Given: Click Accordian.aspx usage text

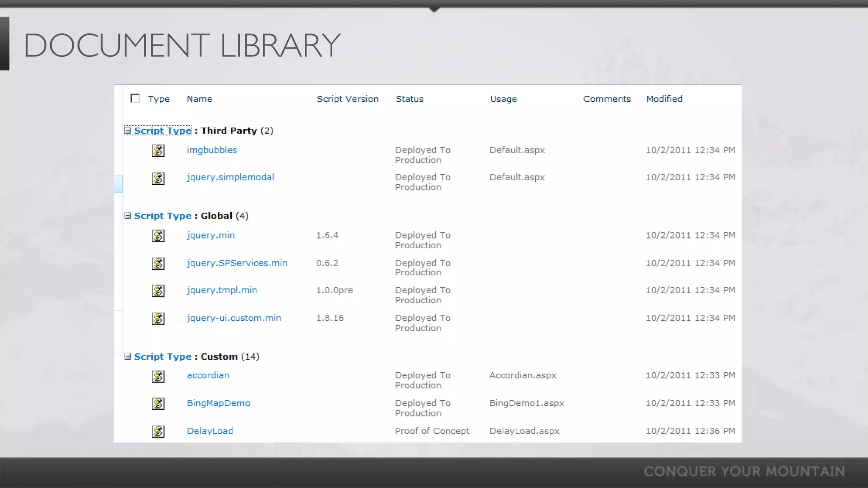Looking at the screenshot, I should pyautogui.click(x=523, y=376).
